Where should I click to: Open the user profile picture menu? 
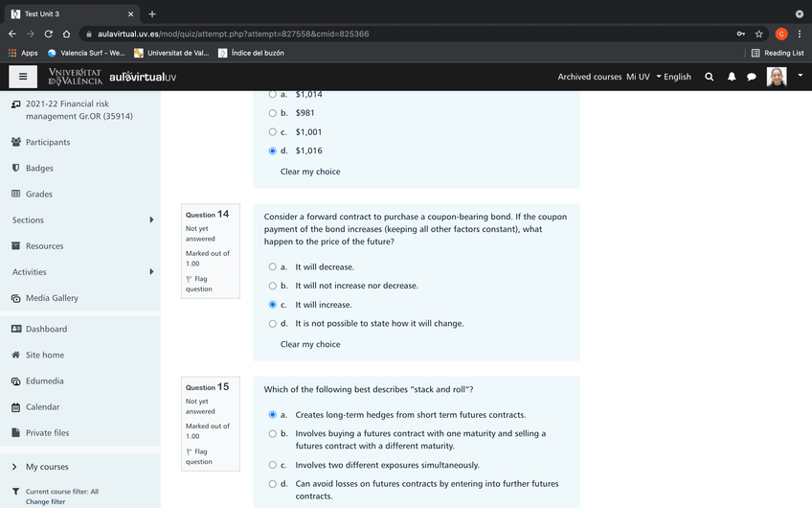pyautogui.click(x=778, y=77)
